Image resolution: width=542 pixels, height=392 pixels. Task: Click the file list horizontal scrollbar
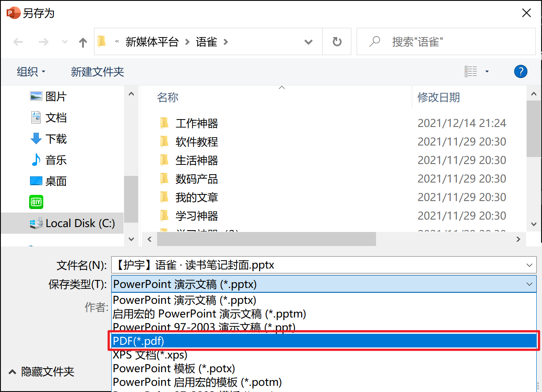pyautogui.click(x=266, y=239)
